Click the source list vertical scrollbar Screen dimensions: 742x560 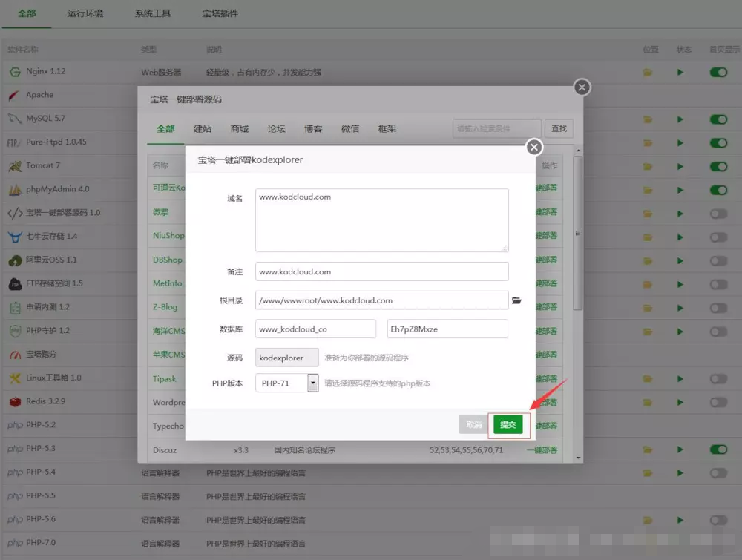point(577,233)
